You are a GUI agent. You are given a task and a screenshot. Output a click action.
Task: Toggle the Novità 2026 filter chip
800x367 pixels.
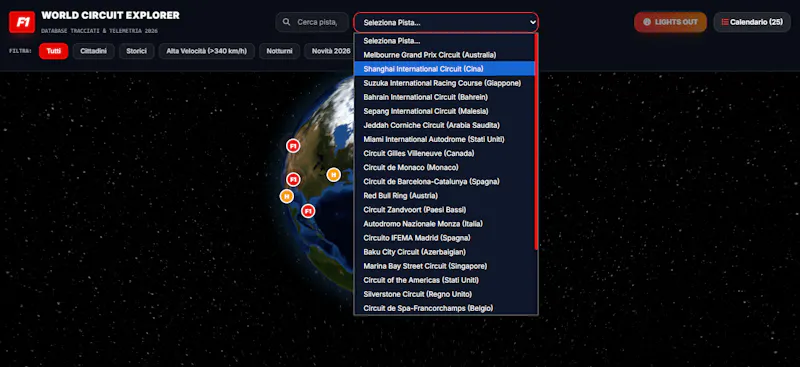tap(330, 51)
